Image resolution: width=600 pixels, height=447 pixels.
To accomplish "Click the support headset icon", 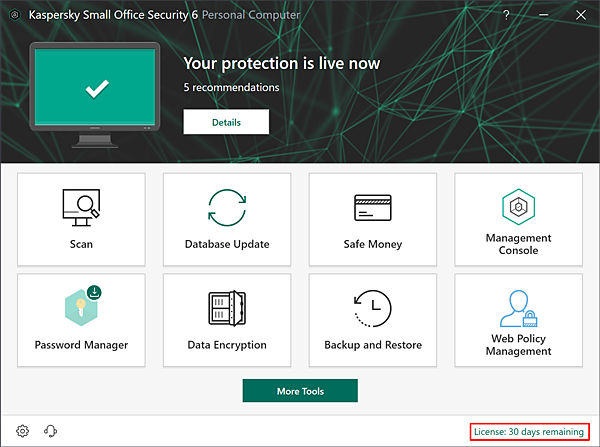I will pos(50,431).
